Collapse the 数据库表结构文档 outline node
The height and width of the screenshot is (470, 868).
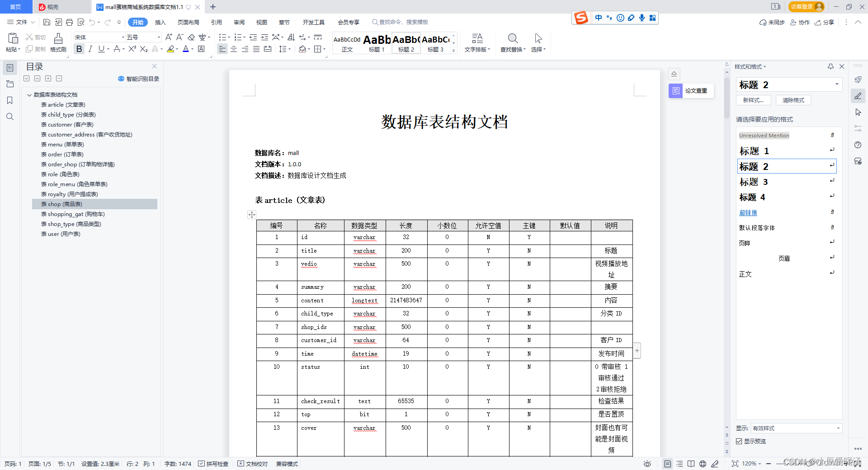29,95
